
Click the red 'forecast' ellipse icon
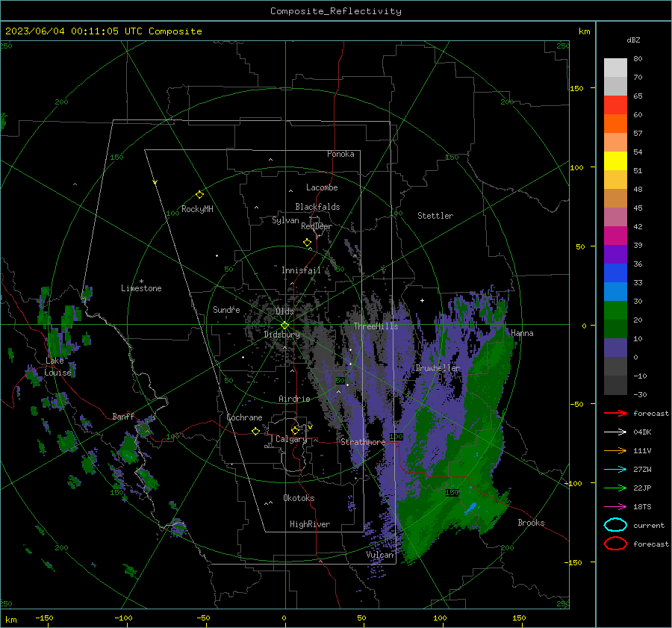pos(615,544)
